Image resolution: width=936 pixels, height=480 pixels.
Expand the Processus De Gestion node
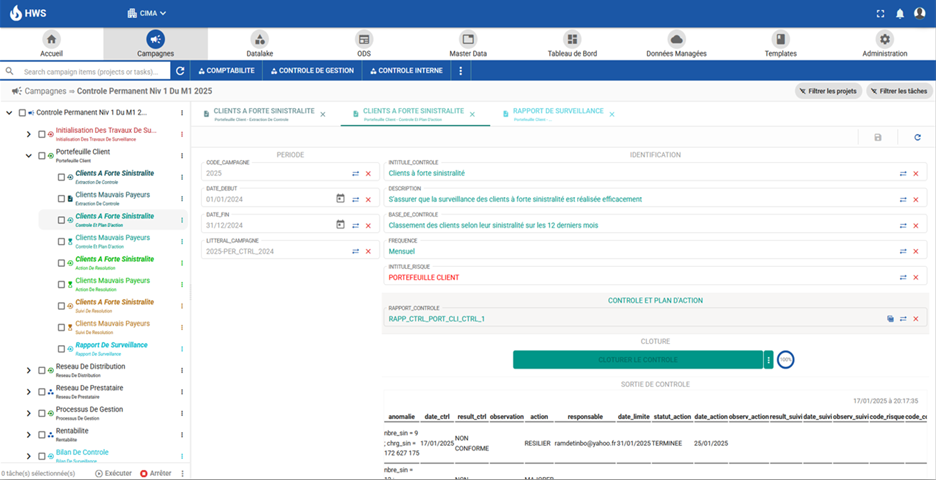(x=28, y=412)
